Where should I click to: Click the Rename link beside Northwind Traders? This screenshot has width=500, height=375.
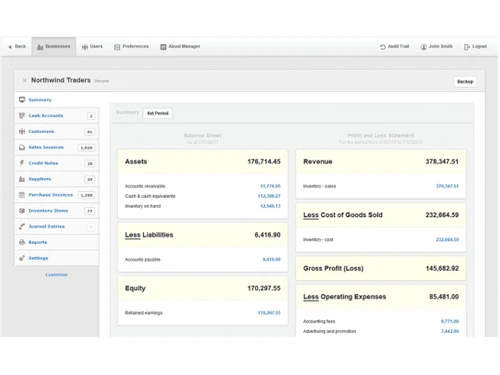click(x=102, y=81)
